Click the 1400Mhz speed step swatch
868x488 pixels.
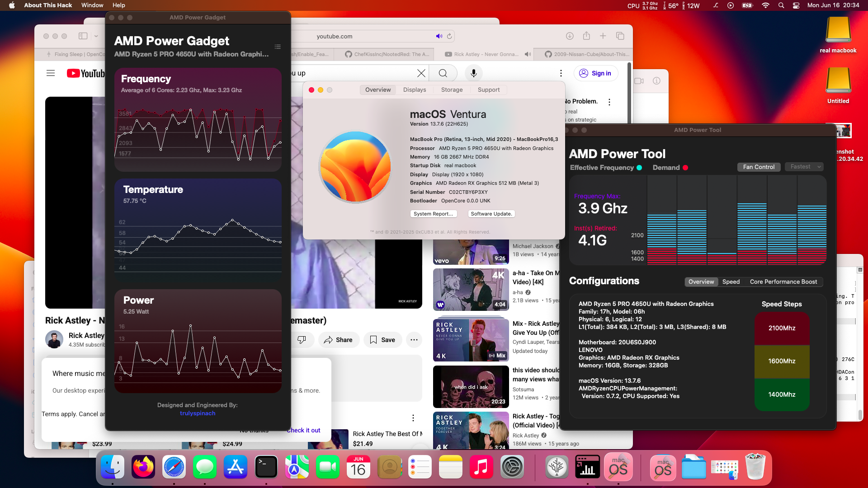pyautogui.click(x=782, y=394)
